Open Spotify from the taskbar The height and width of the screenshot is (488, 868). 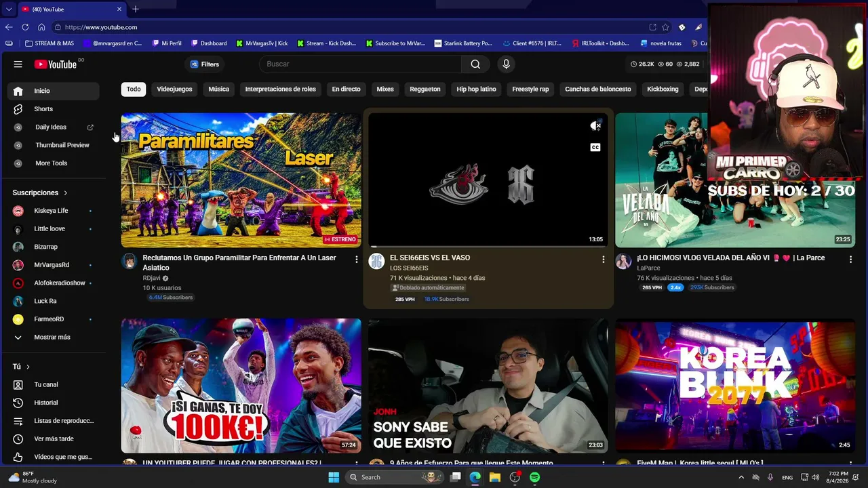tap(534, 477)
